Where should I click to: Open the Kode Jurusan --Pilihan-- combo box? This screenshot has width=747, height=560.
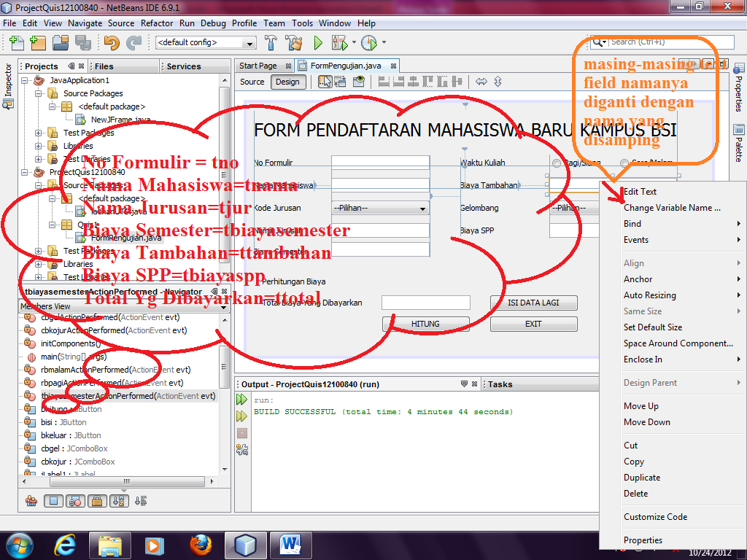point(379,208)
